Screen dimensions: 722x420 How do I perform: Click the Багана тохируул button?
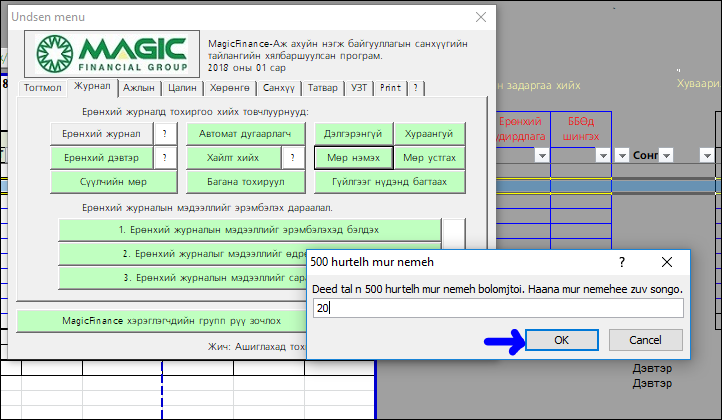pos(246,181)
